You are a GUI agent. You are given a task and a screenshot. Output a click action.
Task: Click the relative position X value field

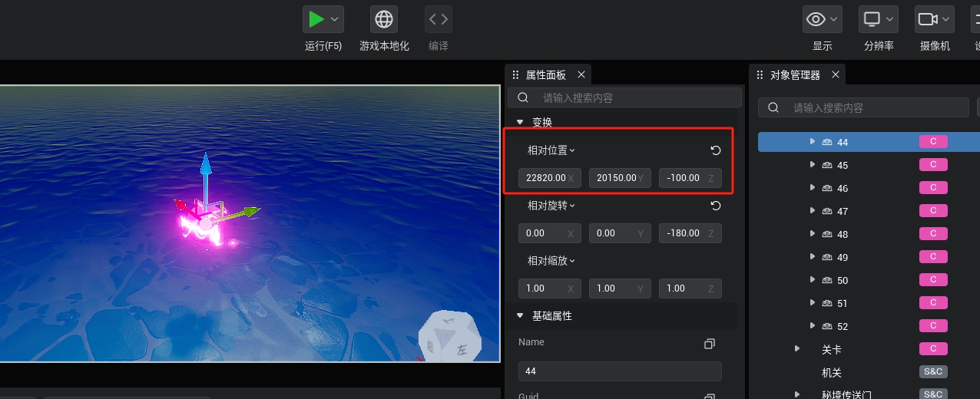(546, 178)
